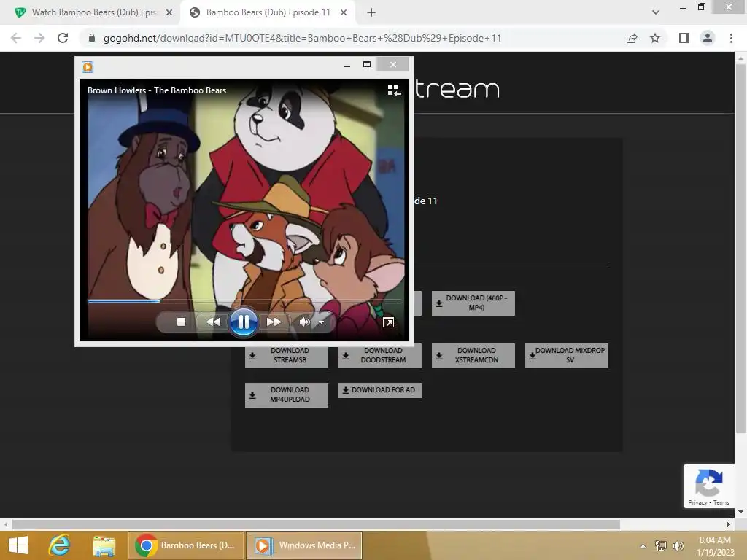The image size is (747, 560).
Task: Toggle the Chrome side panel
Action: (x=684, y=38)
